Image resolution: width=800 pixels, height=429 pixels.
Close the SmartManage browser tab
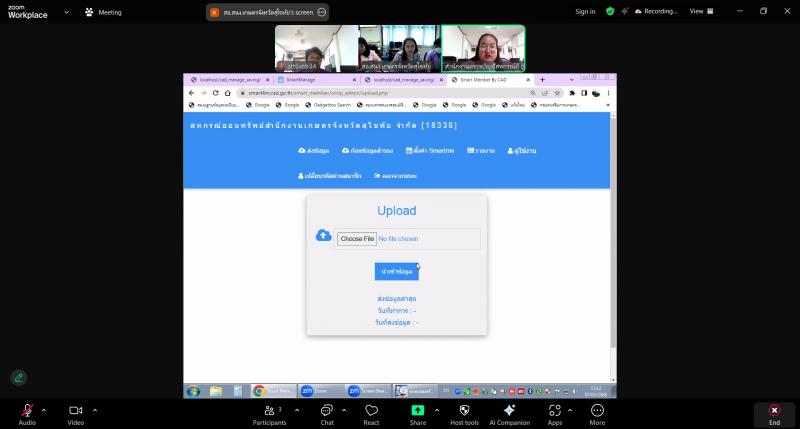355,80
